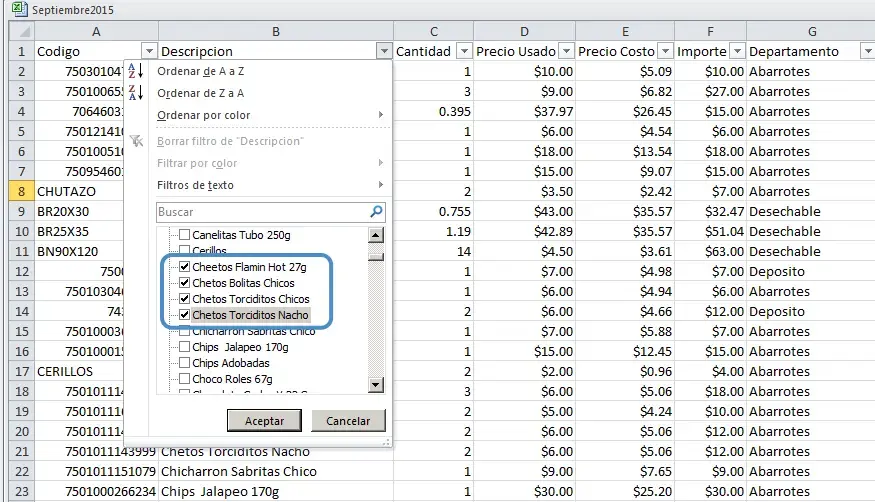The image size is (875, 502).
Task: Click into the Buscar search field
Action: [x=260, y=212]
